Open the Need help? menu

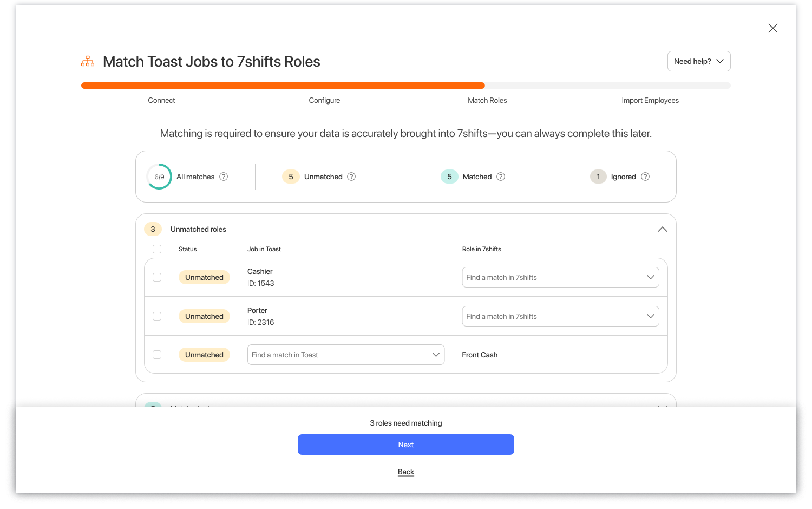click(x=698, y=61)
